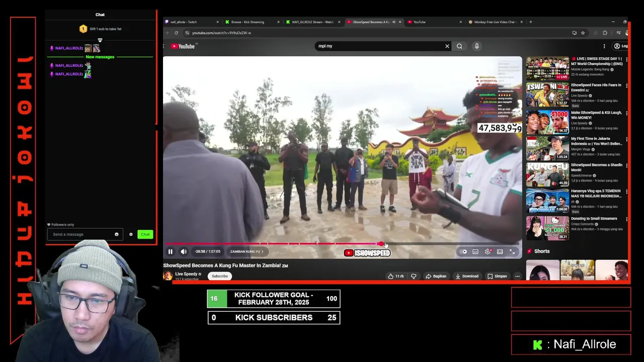
Task: Bookmark this page with star icon
Action: (583, 33)
